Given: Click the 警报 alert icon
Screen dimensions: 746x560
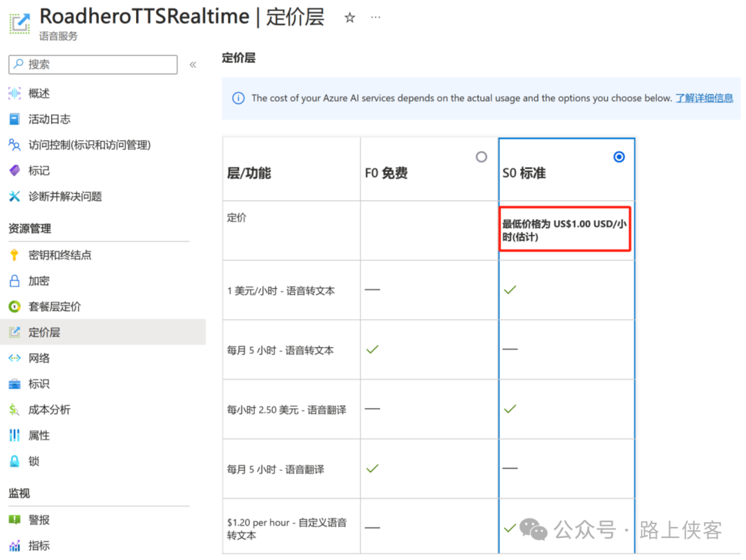Looking at the screenshot, I should click(x=15, y=519).
